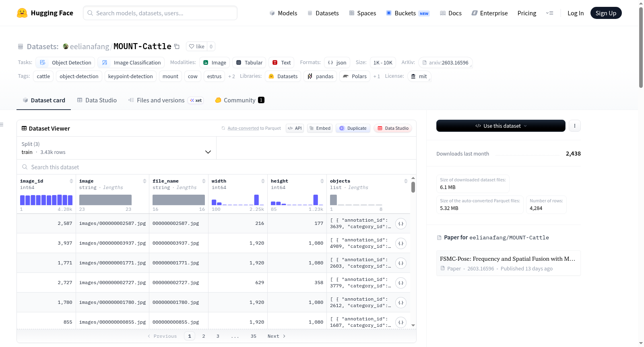Select the mit license tag
Viewport: 644px width, 347px height.
419,76
